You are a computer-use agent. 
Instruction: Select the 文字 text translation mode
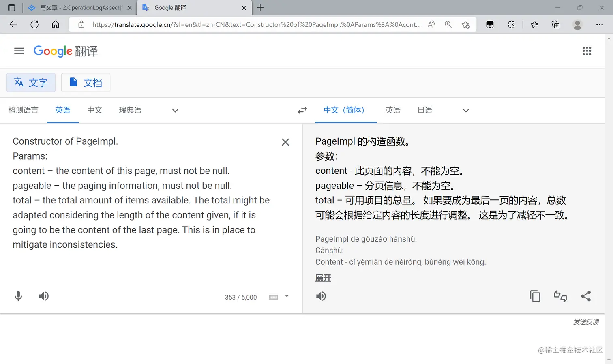31,83
